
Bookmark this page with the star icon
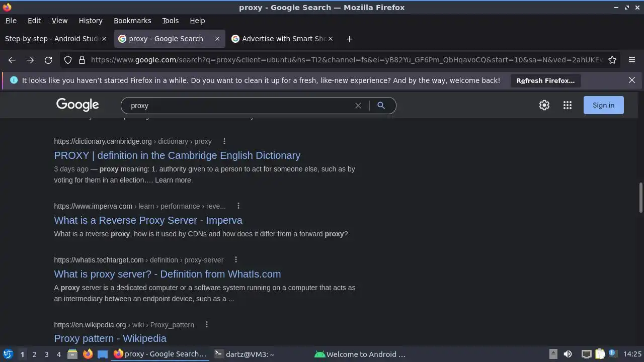coord(612,60)
